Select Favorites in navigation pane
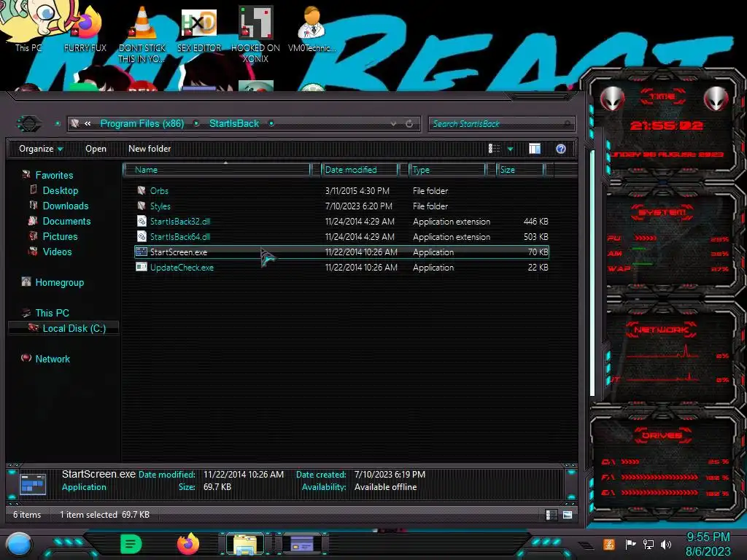The image size is (747, 560). pyautogui.click(x=54, y=175)
